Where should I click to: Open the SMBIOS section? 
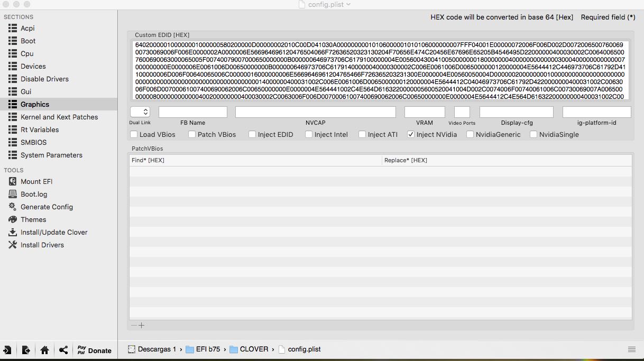(x=33, y=142)
